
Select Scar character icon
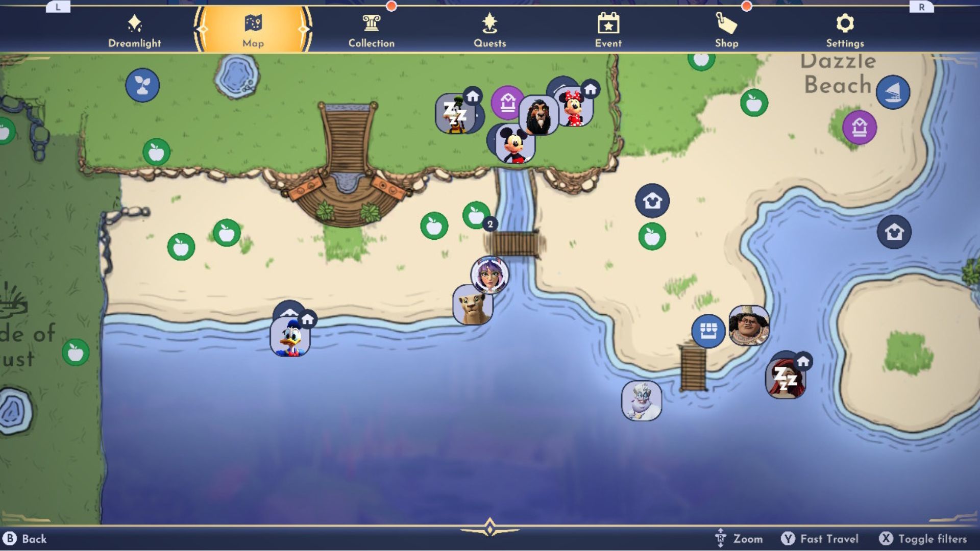pos(543,114)
